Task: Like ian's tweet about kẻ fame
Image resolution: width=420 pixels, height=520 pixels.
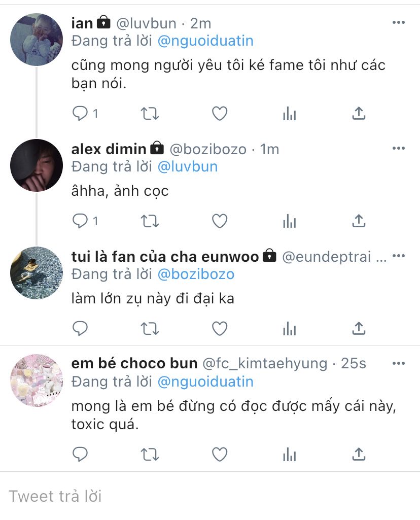Action: [220, 114]
